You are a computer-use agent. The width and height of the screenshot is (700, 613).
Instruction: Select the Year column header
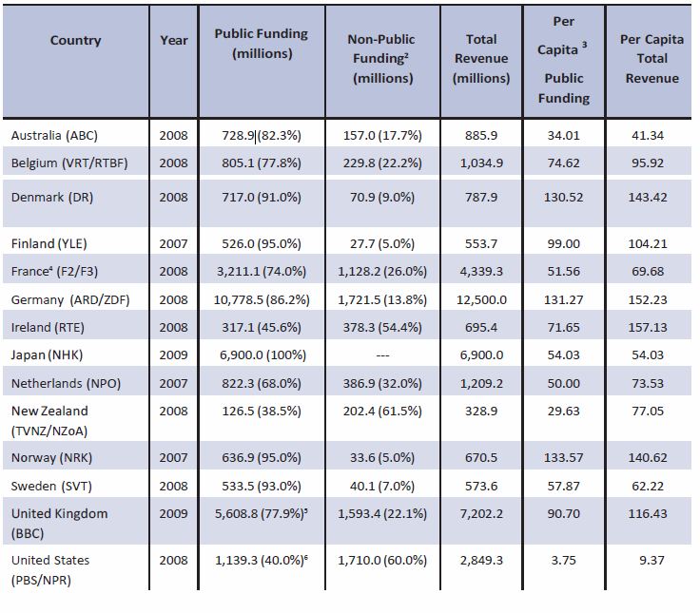click(174, 41)
